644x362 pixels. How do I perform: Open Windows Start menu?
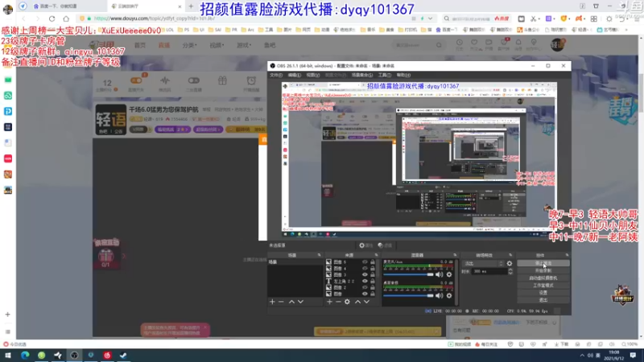(x=8, y=356)
